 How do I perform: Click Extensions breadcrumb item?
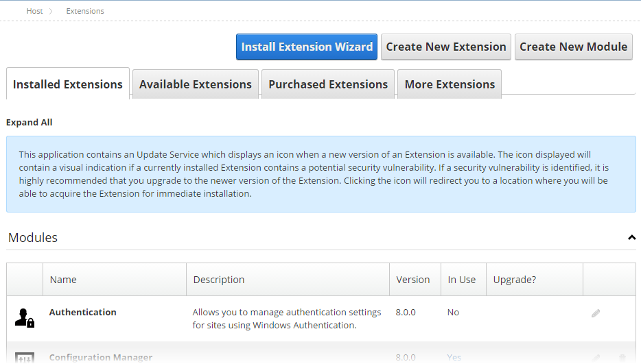(85, 11)
